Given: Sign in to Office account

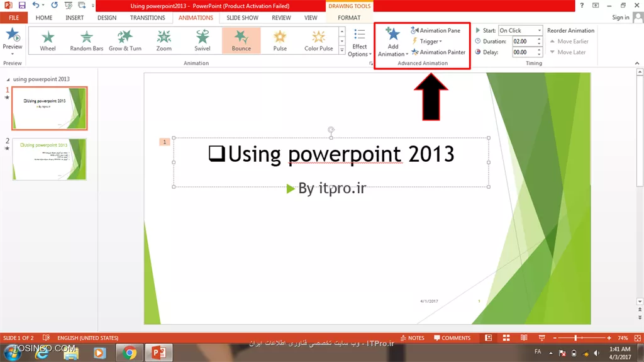Looking at the screenshot, I should coord(620,17).
